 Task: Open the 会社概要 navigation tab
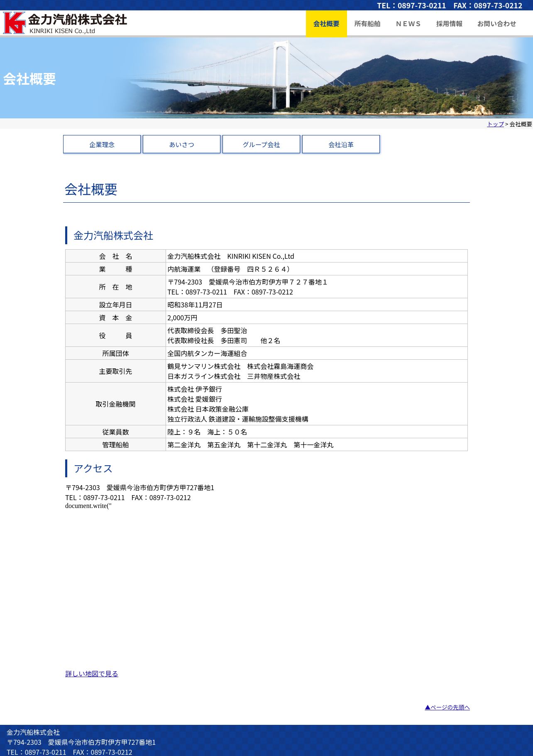click(326, 24)
